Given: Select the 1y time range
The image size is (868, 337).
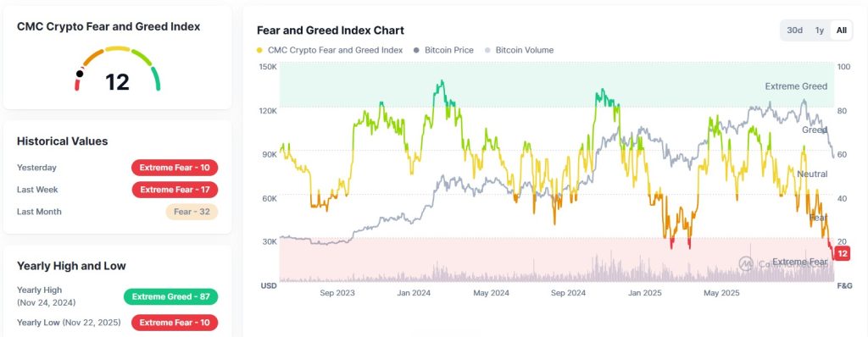Looking at the screenshot, I should coord(820,30).
